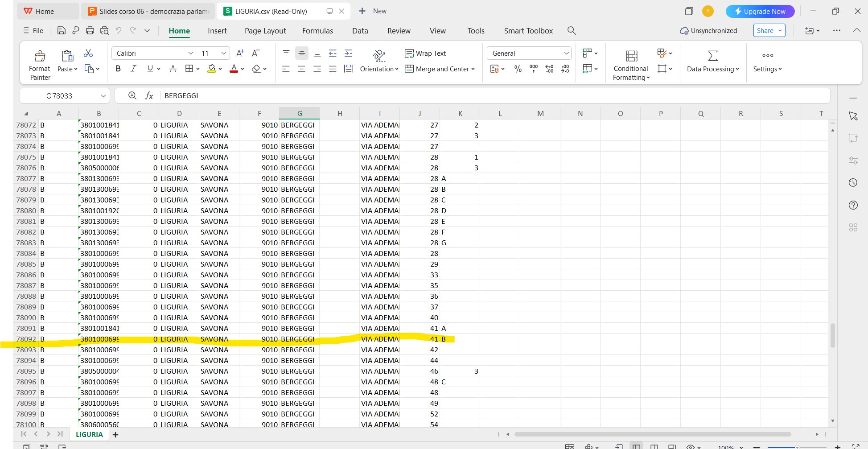Image resolution: width=868 pixels, height=449 pixels.
Task: Expand the Name Box dropdown arrow
Action: 103,96
